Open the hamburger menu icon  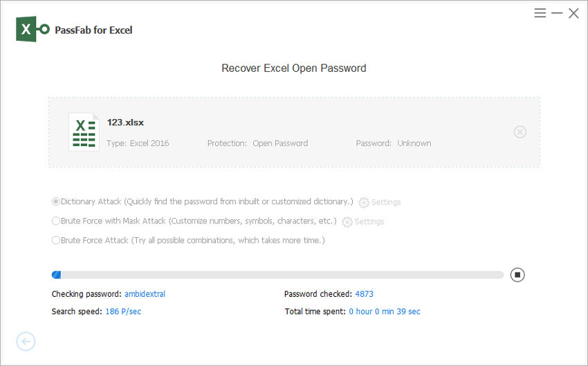(x=540, y=13)
